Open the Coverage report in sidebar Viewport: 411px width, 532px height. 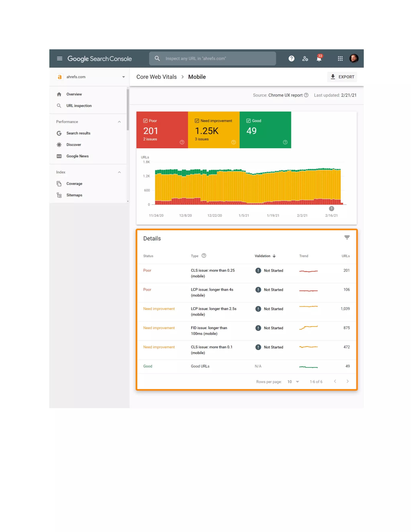tap(74, 184)
